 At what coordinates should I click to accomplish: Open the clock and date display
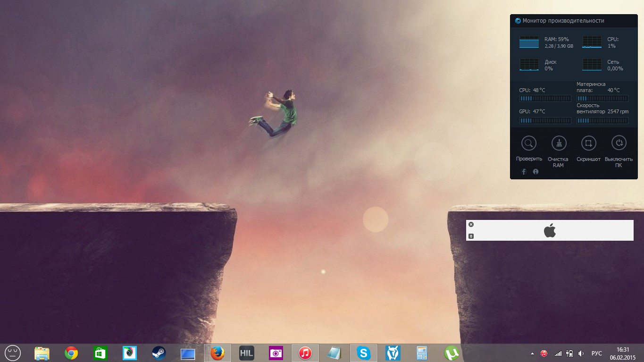click(623, 353)
